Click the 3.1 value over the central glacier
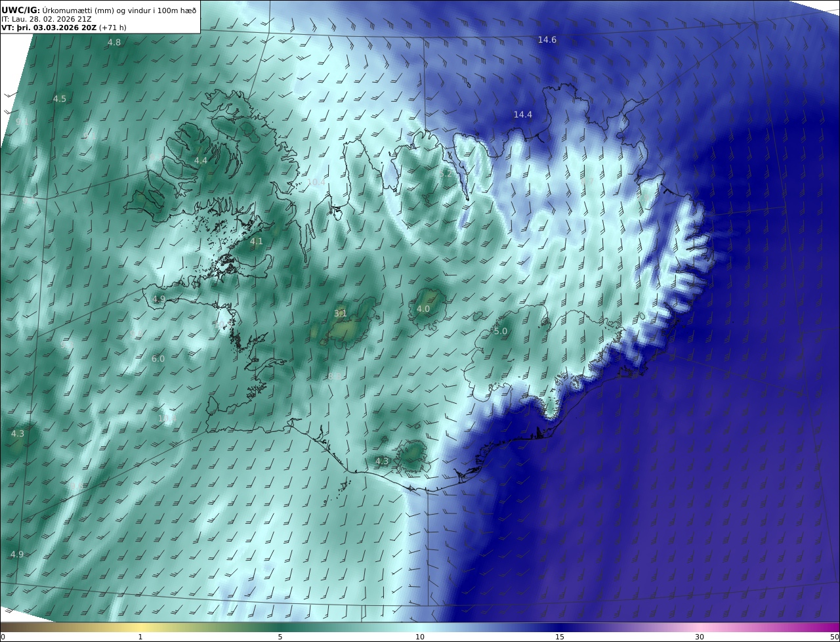 [340, 314]
